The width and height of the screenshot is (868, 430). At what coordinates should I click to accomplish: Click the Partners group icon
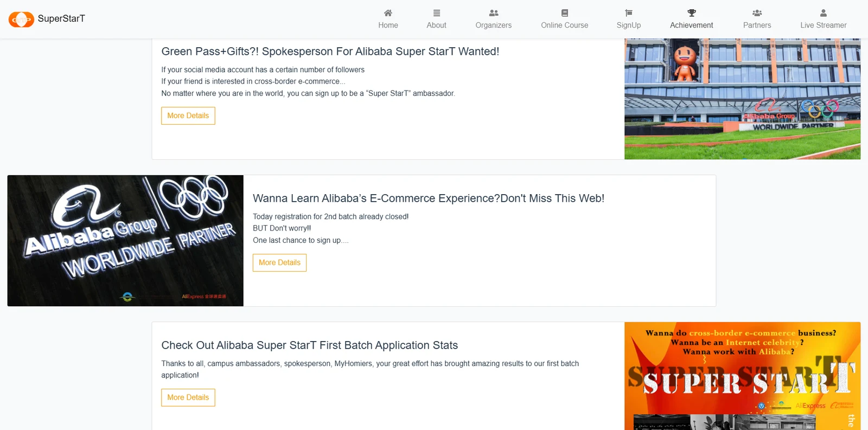click(757, 13)
